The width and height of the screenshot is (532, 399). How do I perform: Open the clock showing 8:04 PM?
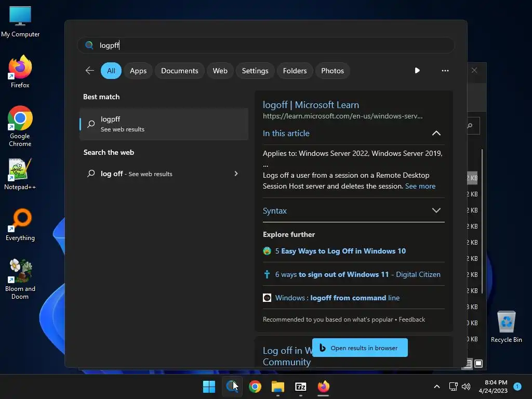(493, 387)
